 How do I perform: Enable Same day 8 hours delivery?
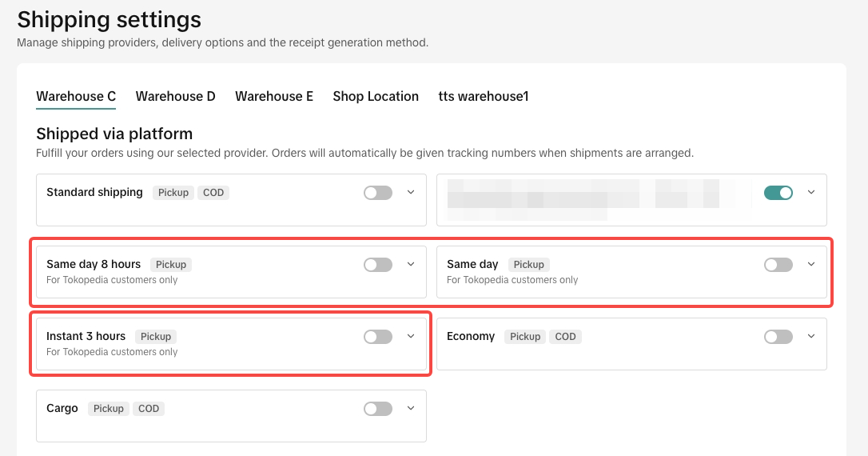(377, 265)
